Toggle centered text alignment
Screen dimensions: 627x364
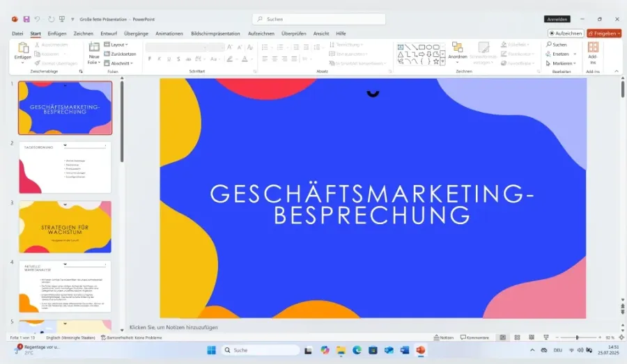coord(274,59)
